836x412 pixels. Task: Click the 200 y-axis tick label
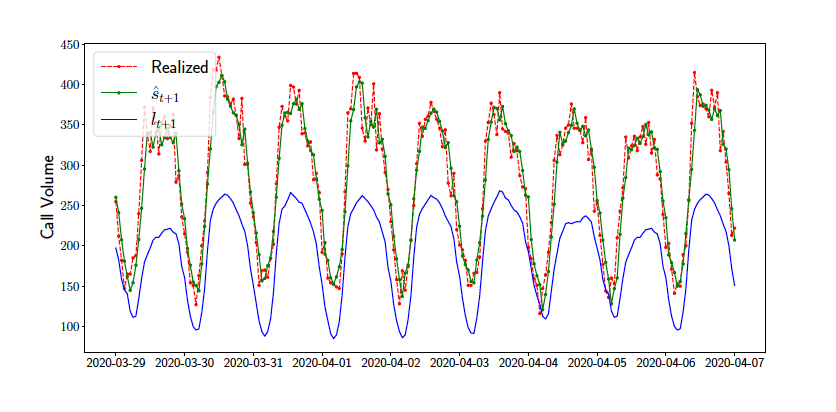coord(69,246)
